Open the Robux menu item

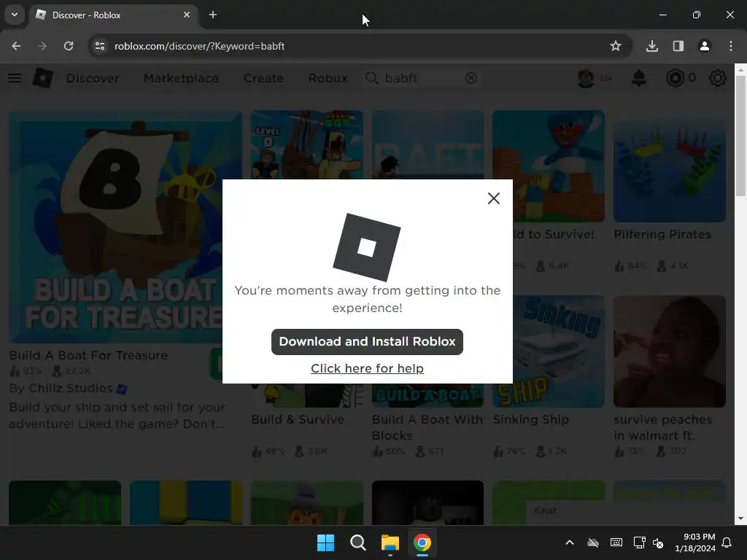pyautogui.click(x=328, y=78)
